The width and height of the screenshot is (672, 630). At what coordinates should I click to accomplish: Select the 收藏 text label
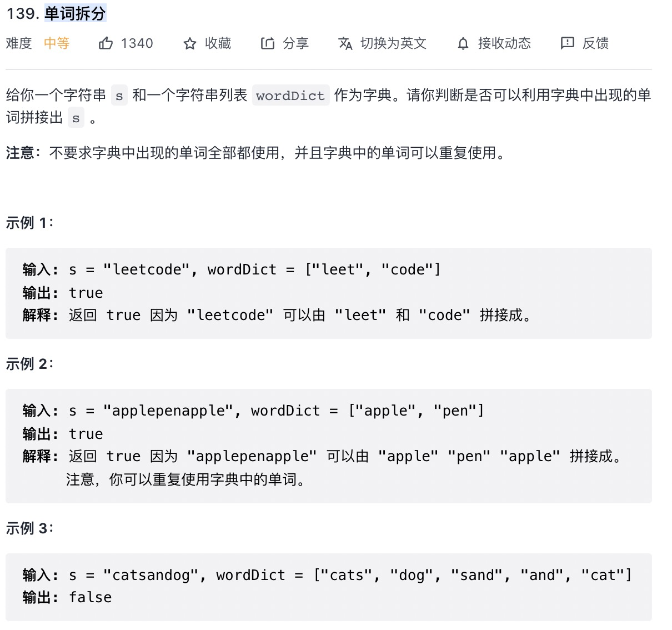218,43
